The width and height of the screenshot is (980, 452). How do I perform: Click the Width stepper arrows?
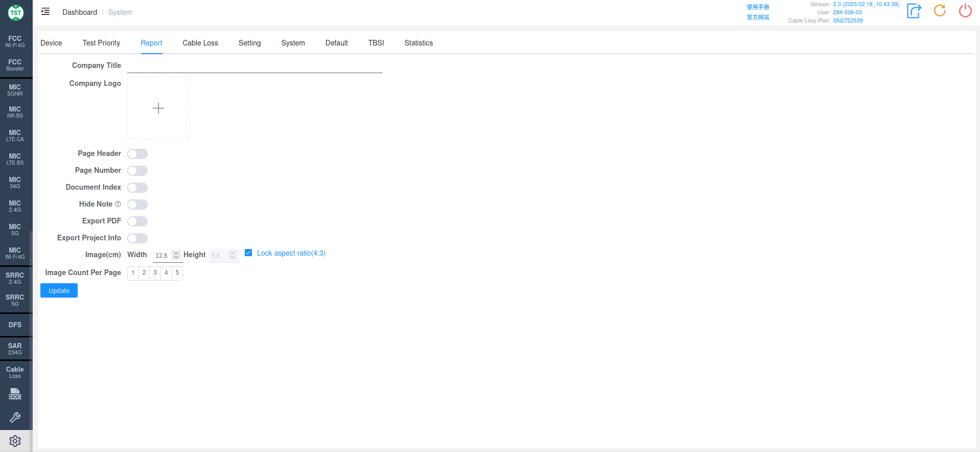(x=176, y=255)
